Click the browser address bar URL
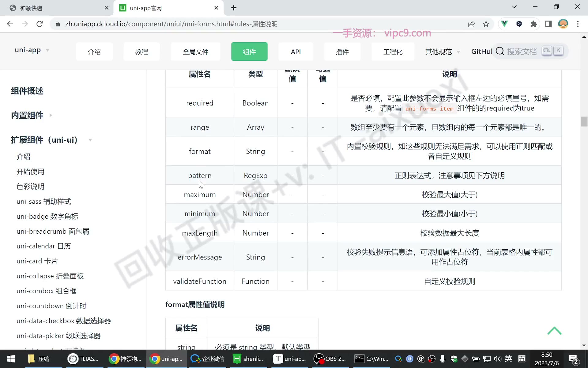 171,24
